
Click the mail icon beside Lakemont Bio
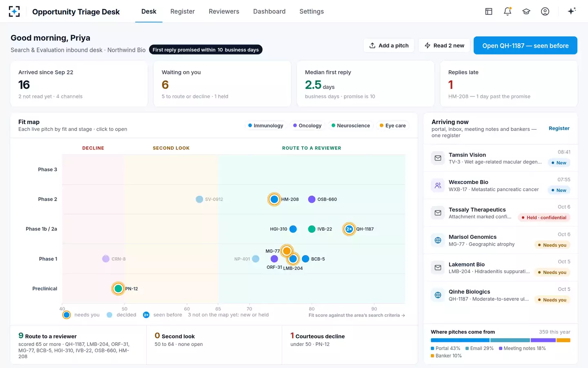pos(438,268)
